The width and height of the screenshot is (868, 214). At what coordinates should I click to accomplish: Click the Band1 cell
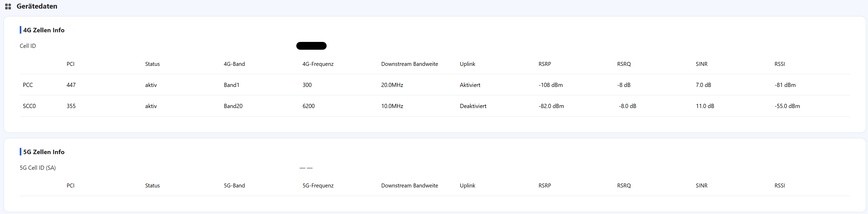(x=231, y=85)
